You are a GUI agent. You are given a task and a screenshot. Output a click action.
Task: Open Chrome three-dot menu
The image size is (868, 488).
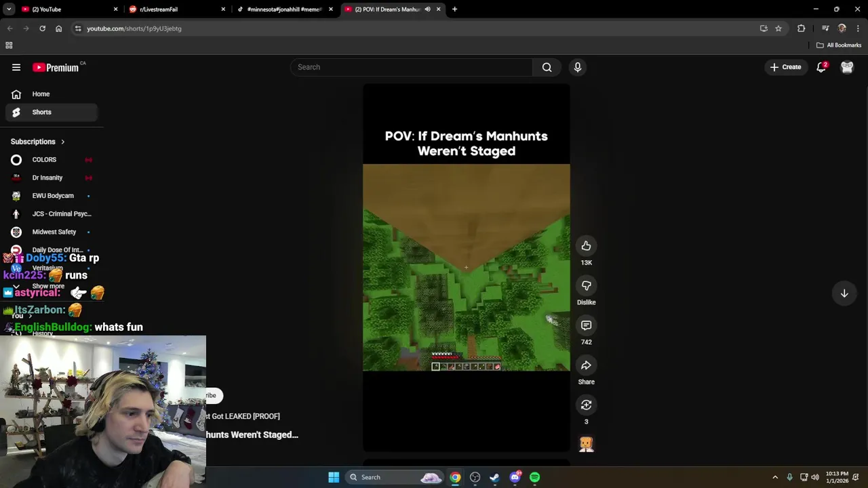click(x=859, y=28)
